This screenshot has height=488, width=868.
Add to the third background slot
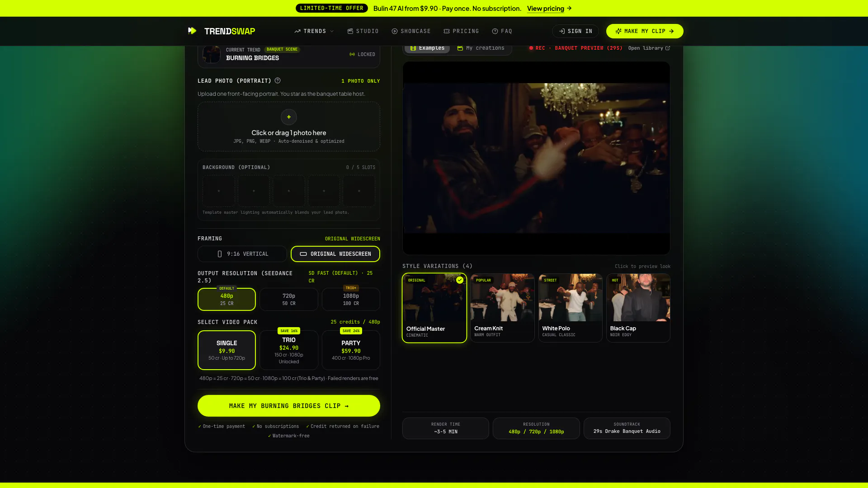tap(289, 191)
